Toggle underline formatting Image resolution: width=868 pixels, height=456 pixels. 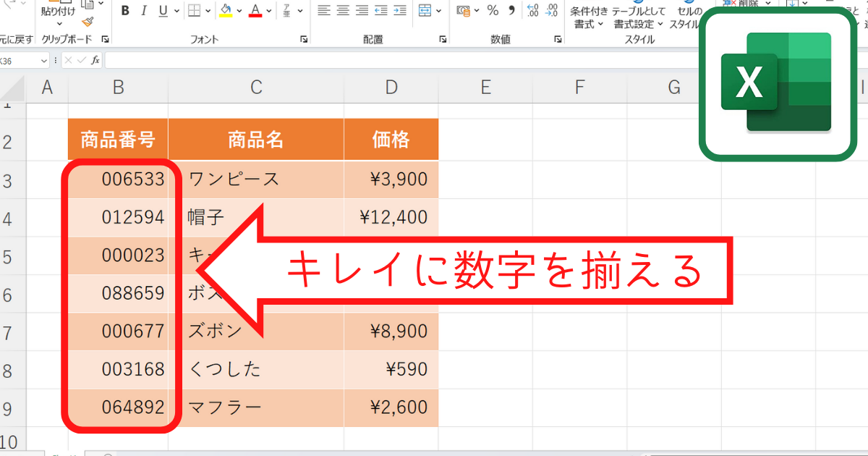[x=163, y=12]
